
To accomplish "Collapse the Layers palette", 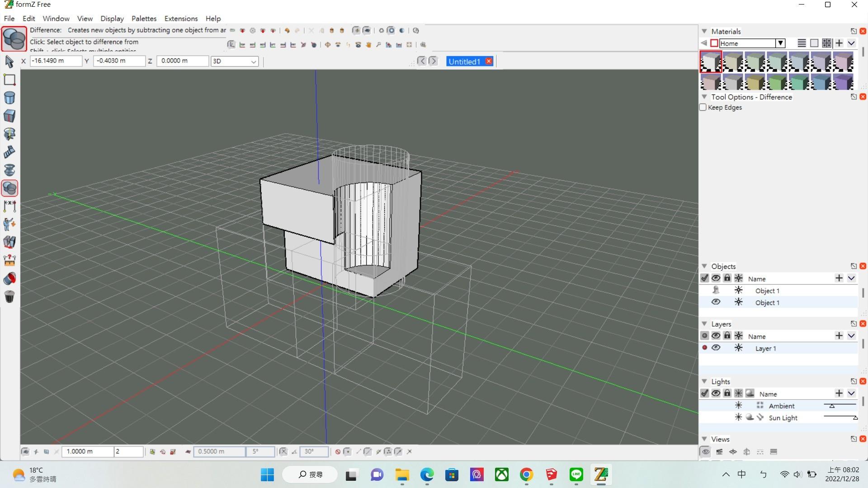I will coord(704,324).
